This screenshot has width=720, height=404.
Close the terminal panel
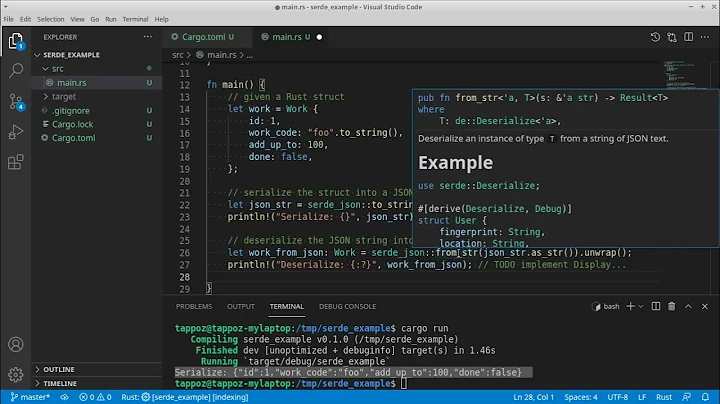click(x=705, y=306)
